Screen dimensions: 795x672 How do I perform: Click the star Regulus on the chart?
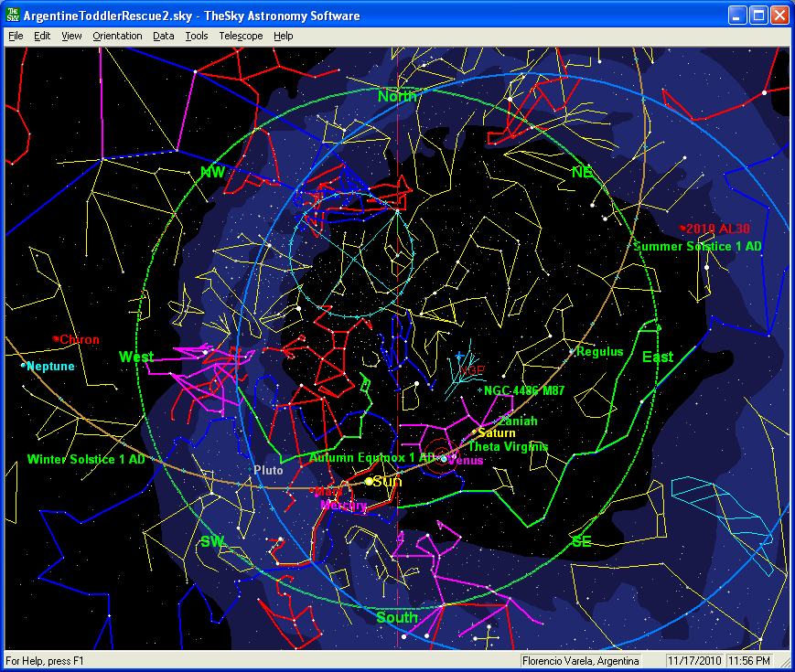point(572,351)
